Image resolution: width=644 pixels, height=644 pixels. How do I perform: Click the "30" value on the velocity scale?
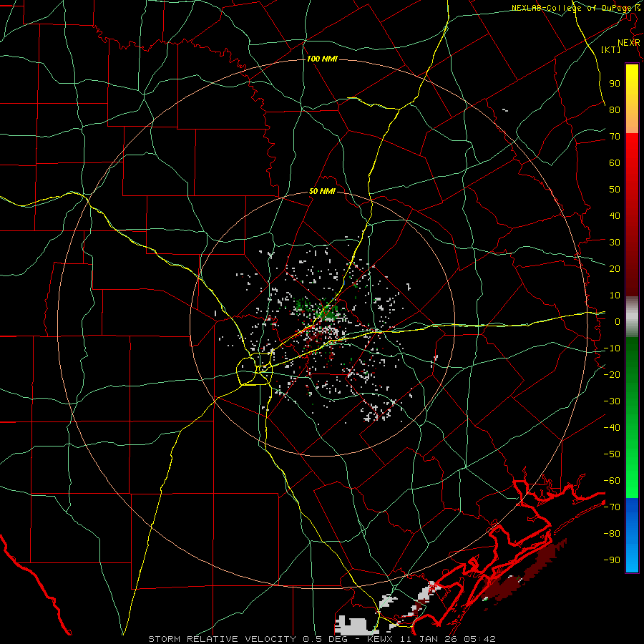click(x=615, y=243)
